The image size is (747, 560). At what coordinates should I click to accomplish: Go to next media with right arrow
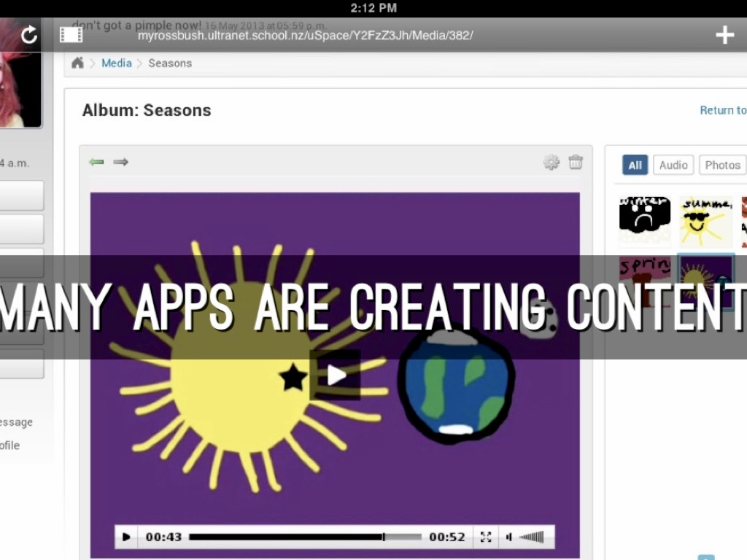tap(121, 162)
